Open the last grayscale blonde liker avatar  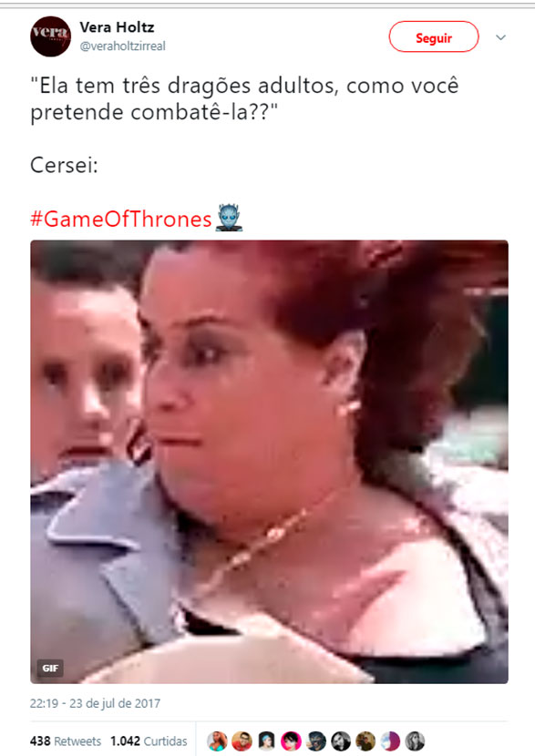point(415,741)
